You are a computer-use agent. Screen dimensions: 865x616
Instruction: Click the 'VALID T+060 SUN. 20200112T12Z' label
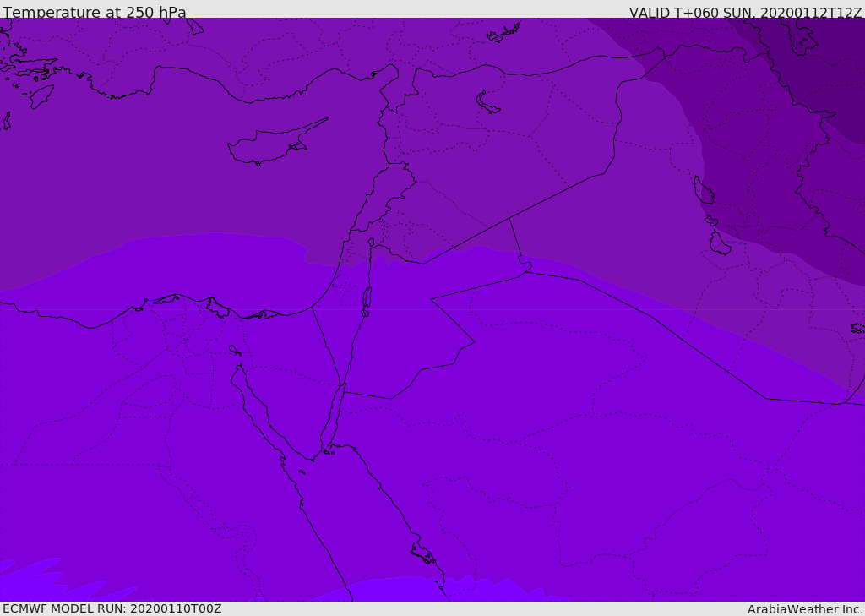pyautogui.click(x=745, y=13)
